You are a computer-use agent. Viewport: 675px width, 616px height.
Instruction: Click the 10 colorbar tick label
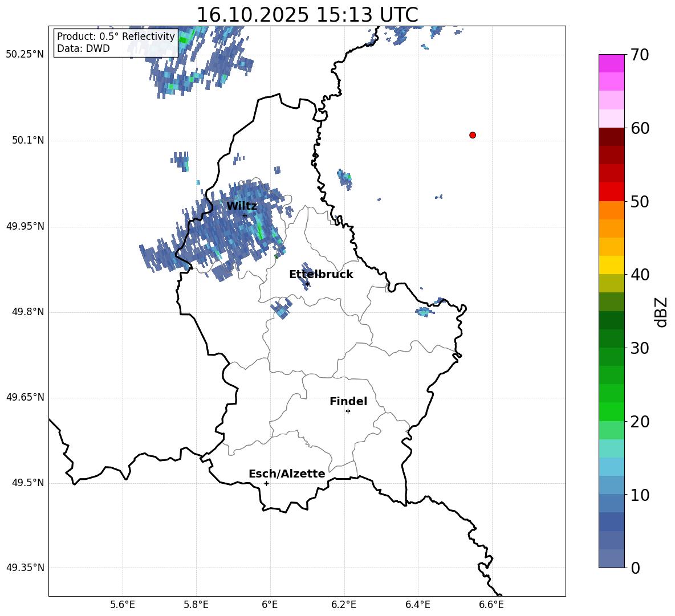pyautogui.click(x=640, y=495)
